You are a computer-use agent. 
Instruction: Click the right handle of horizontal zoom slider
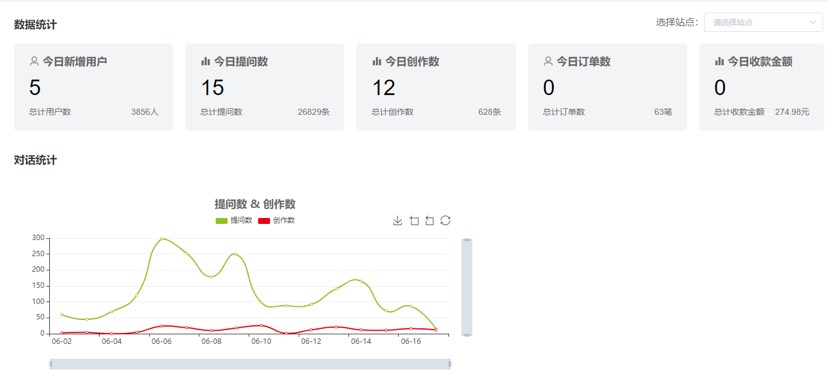450,364
